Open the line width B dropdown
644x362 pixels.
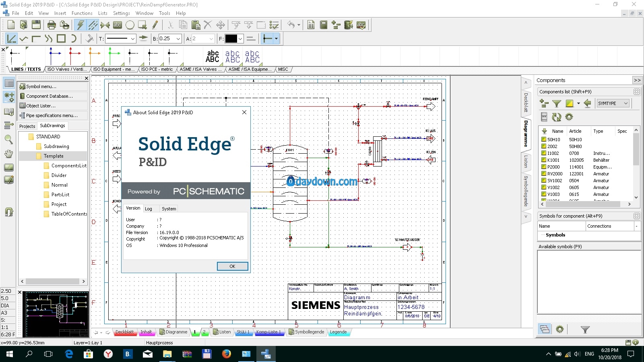(x=178, y=39)
